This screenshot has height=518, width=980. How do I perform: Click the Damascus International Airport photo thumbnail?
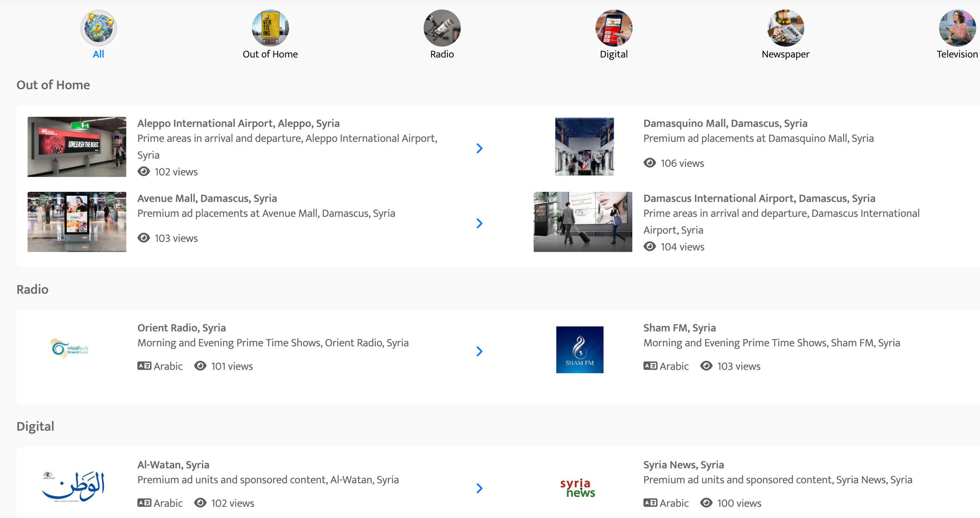point(583,222)
